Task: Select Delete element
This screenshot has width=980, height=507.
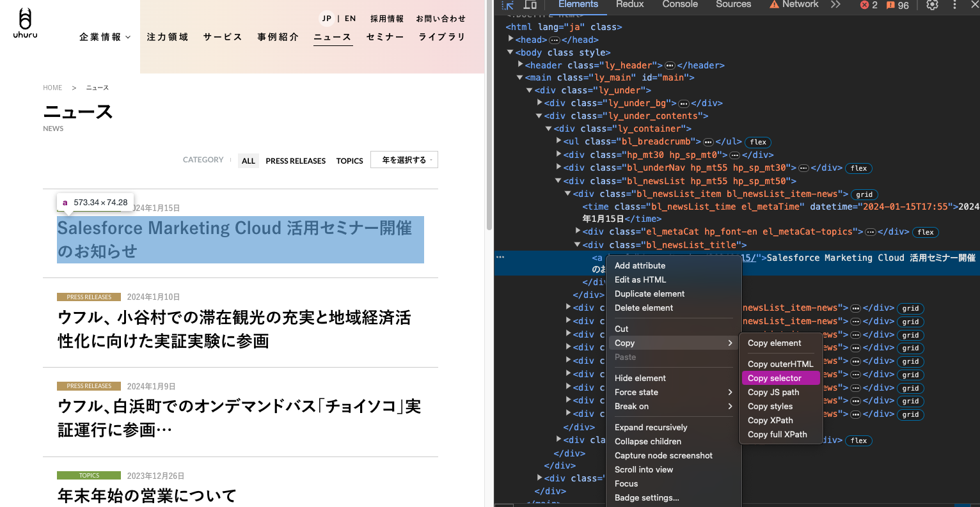Action: [x=674, y=308]
